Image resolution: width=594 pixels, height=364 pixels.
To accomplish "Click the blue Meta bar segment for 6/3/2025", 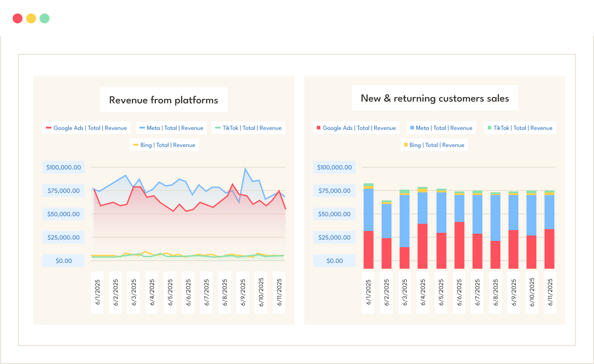I will 404,221.
